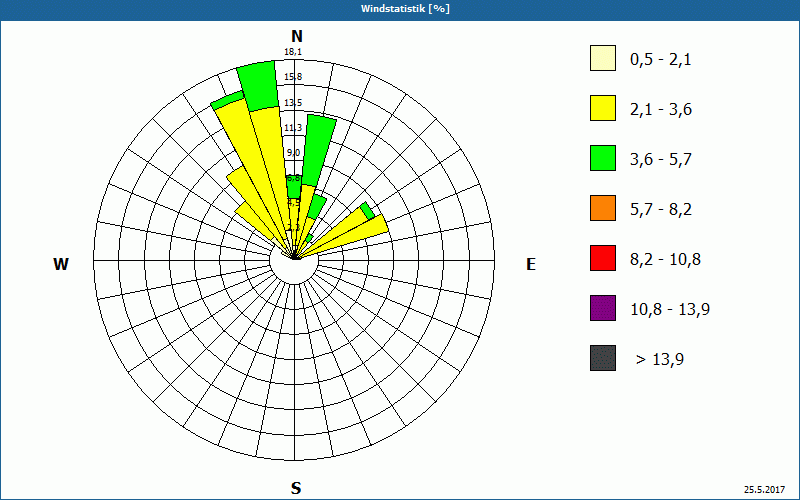Click the S compass label
The height and width of the screenshot is (500, 800).
(x=296, y=488)
